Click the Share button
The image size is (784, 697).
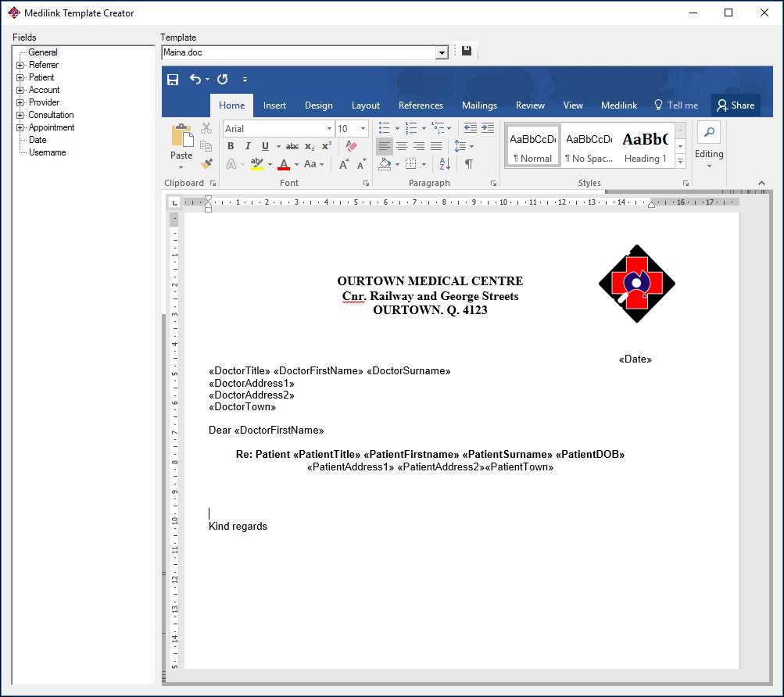tap(736, 105)
